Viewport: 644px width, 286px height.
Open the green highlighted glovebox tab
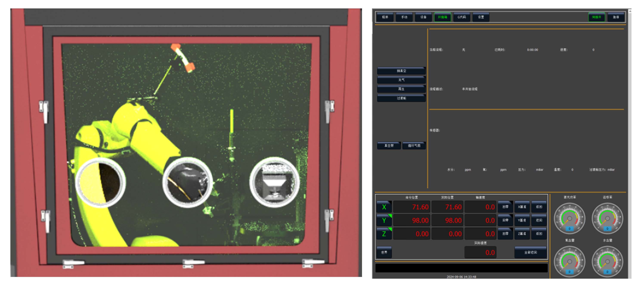click(442, 17)
